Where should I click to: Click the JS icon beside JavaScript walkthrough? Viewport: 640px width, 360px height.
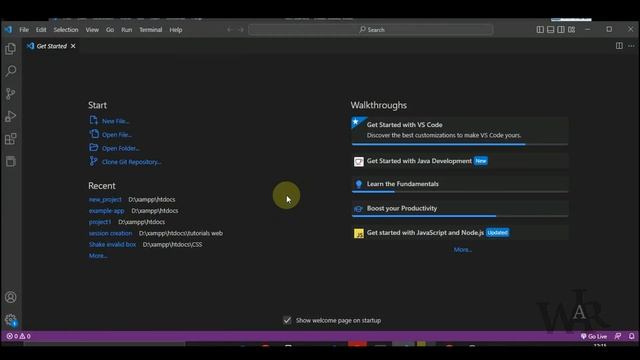coord(358,233)
